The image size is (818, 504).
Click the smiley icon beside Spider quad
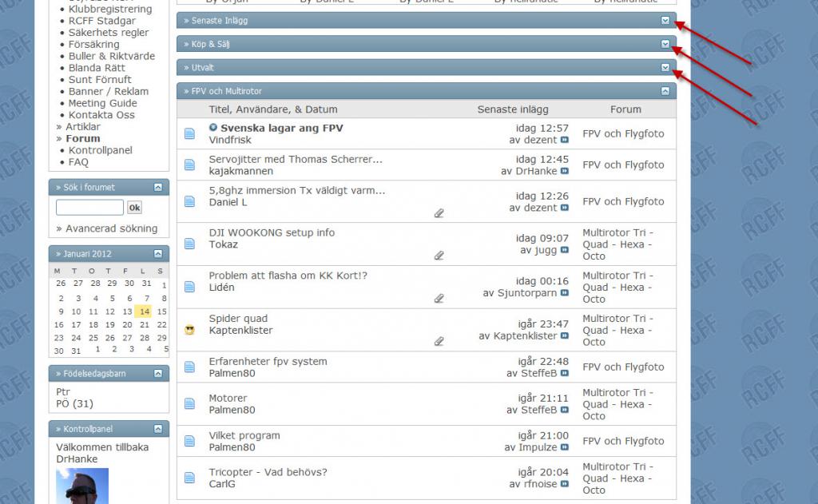190,330
